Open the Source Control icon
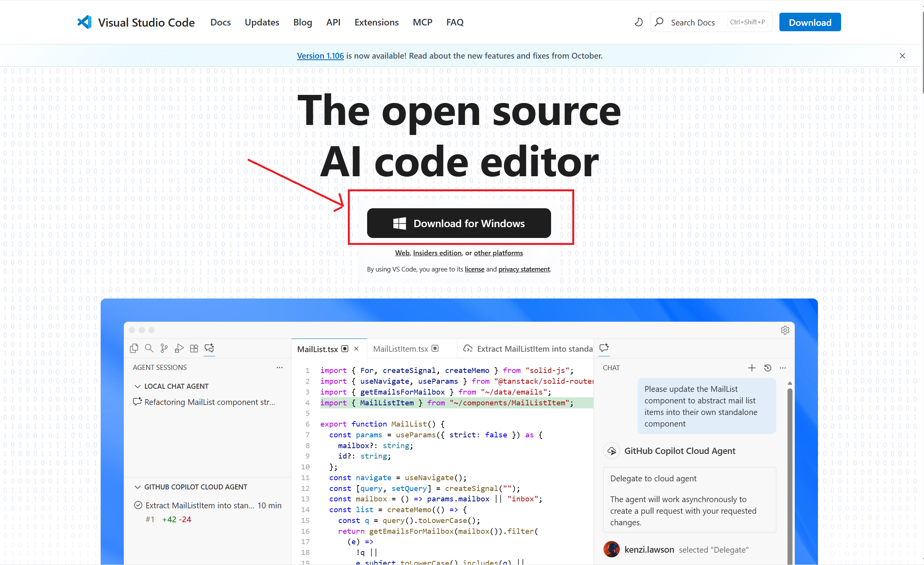924x565 pixels. (x=164, y=348)
